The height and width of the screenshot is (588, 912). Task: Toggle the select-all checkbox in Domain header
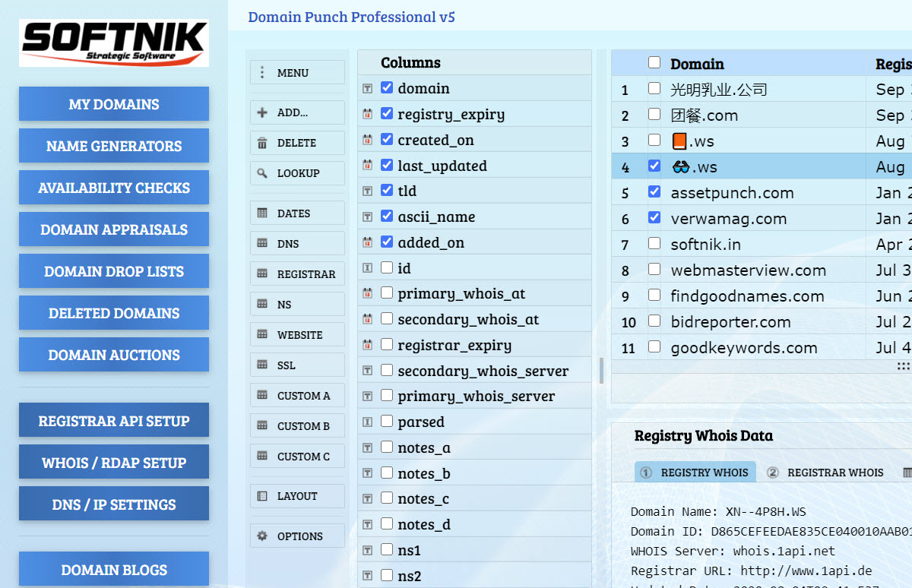coord(654,63)
